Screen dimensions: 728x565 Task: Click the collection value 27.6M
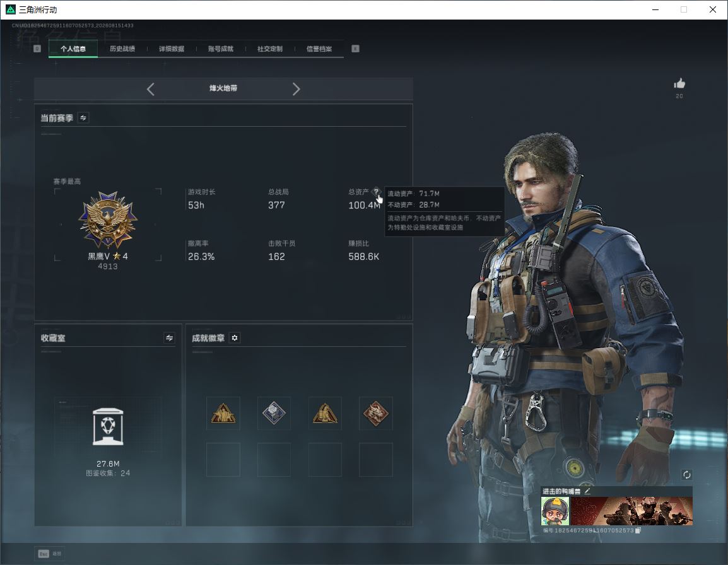(x=108, y=464)
